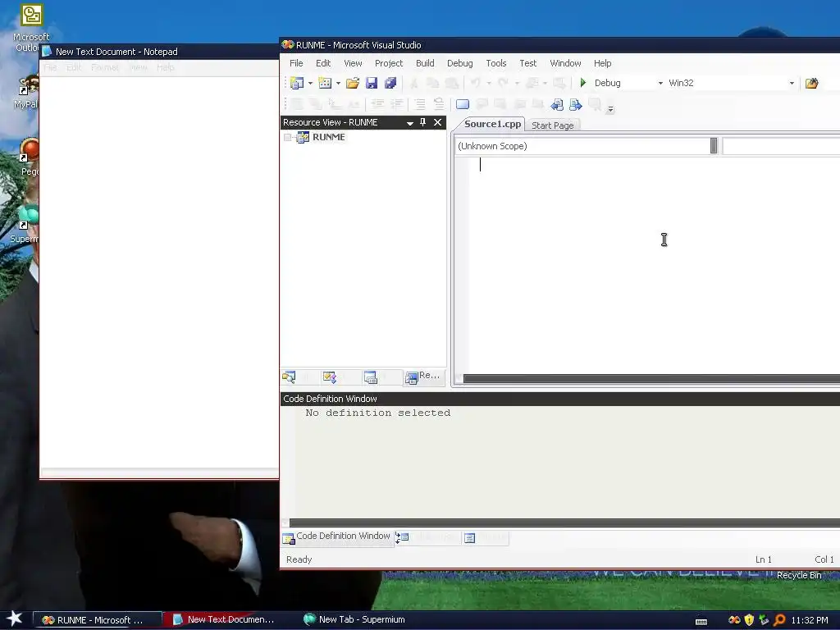840x630 pixels.
Task: Uncomment selected lines icon
Action: tap(439, 104)
